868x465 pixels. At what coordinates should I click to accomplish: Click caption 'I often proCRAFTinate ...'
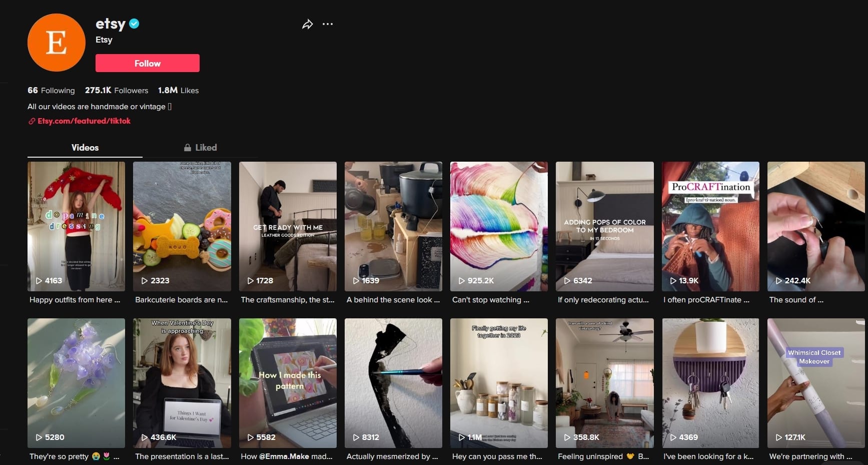(706, 300)
